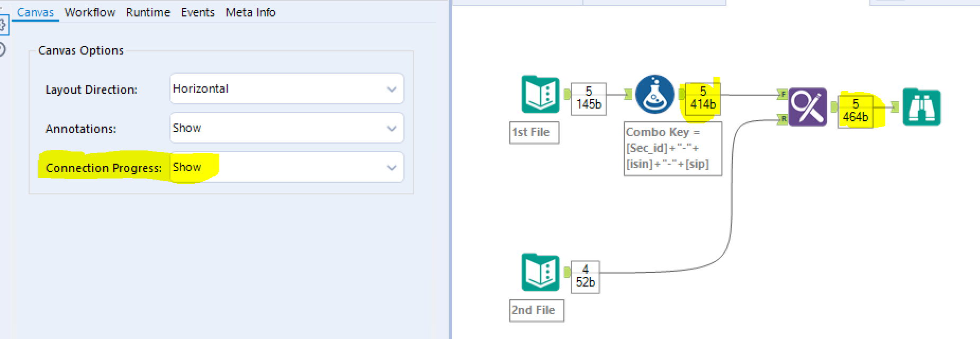The height and width of the screenshot is (339, 980).
Task: Open the Annotations dropdown
Action: [x=286, y=128]
